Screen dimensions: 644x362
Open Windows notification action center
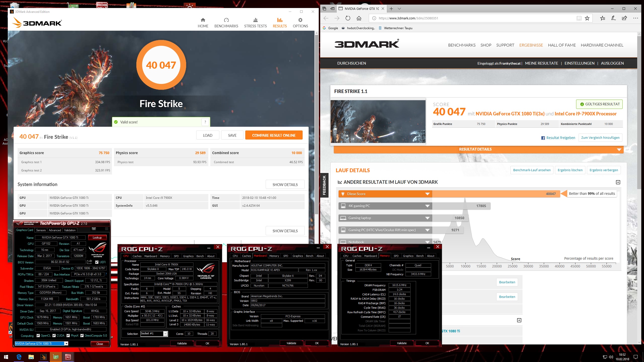tap(636, 357)
